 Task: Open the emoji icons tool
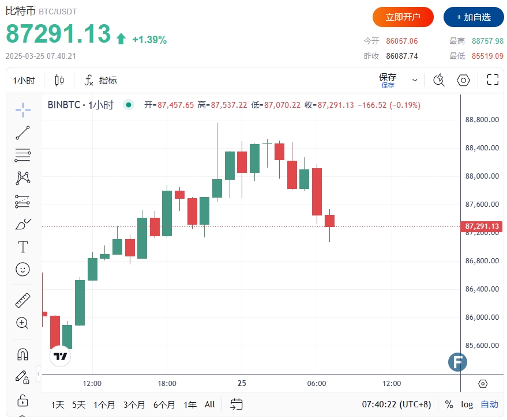coord(22,269)
